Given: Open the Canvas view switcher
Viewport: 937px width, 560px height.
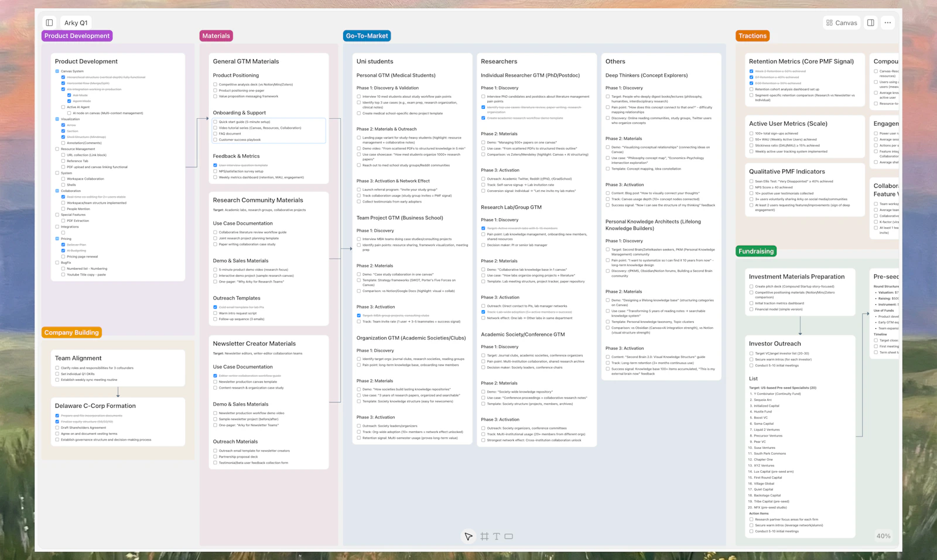Looking at the screenshot, I should (x=841, y=22).
